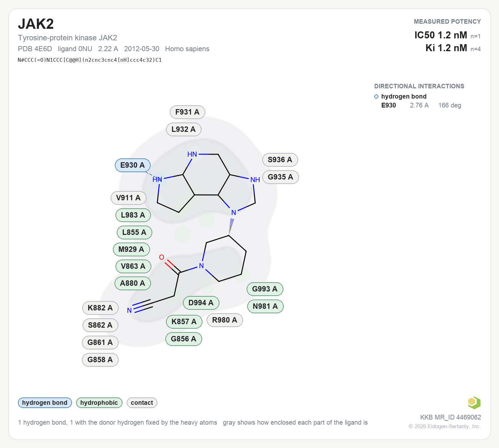This screenshot has height=448, width=499.
Task: Click the G993 A residue tag
Action: 265,289
